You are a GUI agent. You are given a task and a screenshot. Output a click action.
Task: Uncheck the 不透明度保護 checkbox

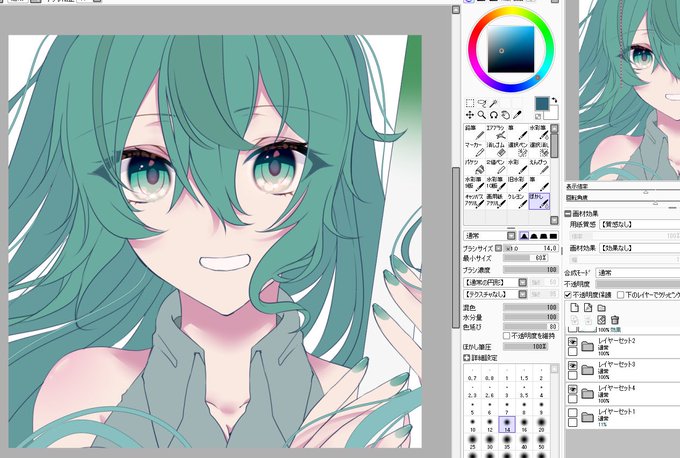coord(568,295)
